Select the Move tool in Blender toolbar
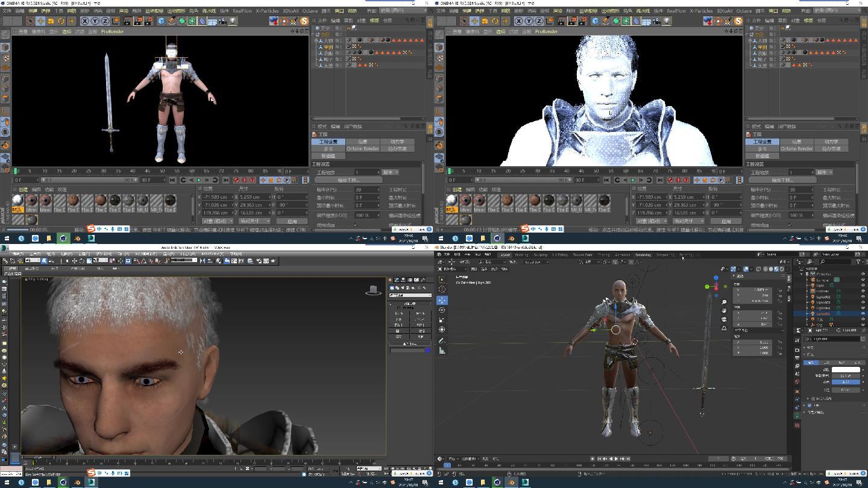Image resolution: width=868 pixels, height=488 pixels. pyautogui.click(x=442, y=300)
